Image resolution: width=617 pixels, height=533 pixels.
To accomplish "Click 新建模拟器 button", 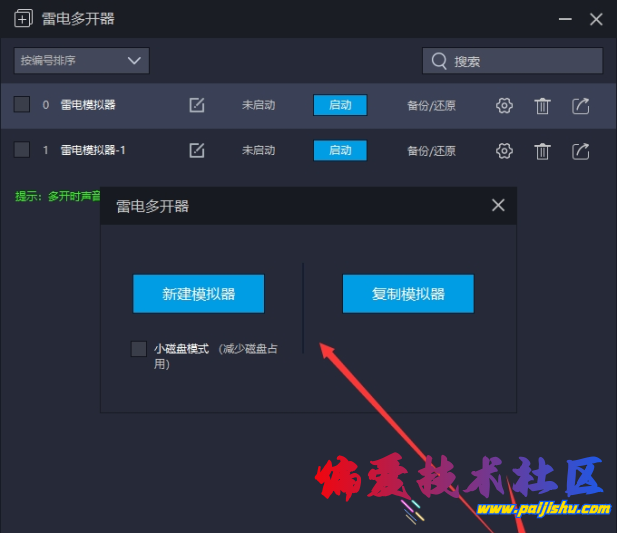I will [198, 294].
